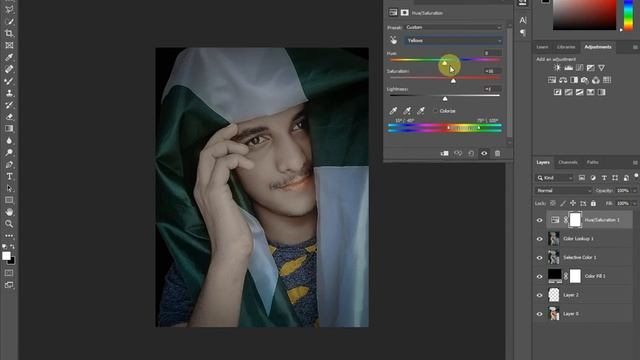Select the Brush tool
The width and height of the screenshot is (640, 360).
coord(9,81)
